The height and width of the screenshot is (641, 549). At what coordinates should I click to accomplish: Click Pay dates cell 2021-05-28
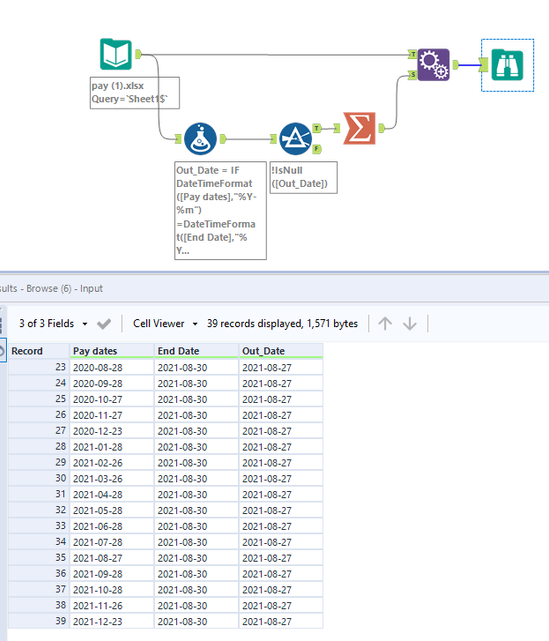pyautogui.click(x=112, y=511)
